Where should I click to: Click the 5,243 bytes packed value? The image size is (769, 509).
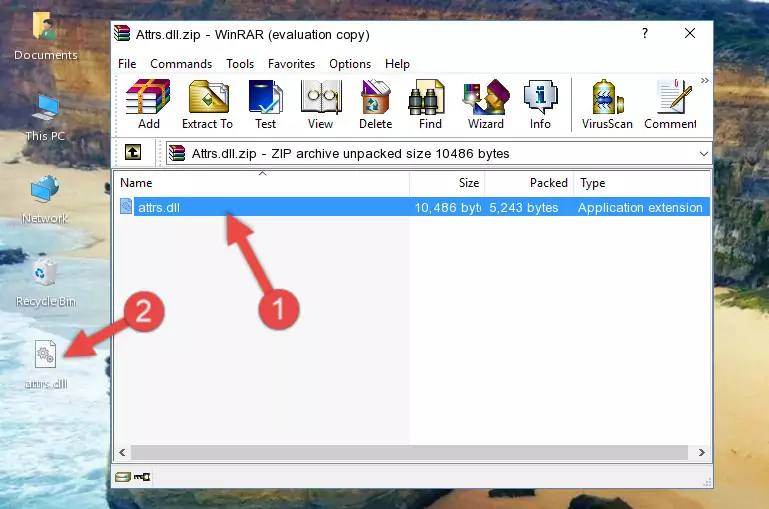tap(524, 207)
